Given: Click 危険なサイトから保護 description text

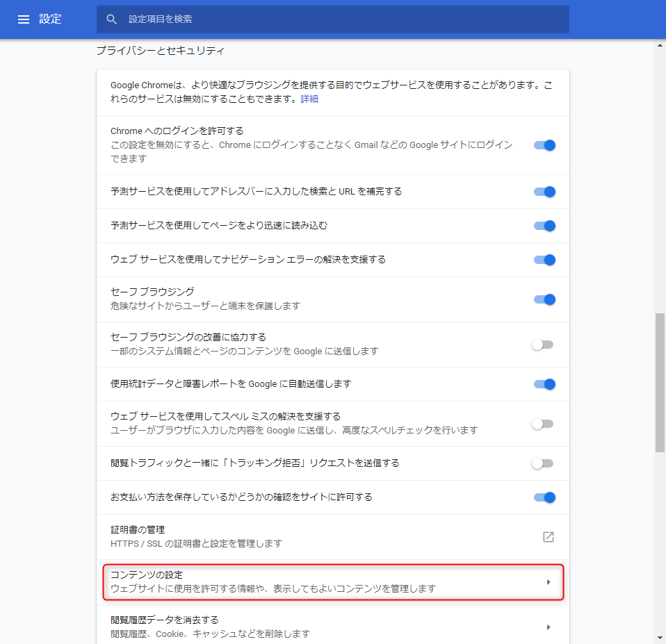Looking at the screenshot, I should click(205, 306).
